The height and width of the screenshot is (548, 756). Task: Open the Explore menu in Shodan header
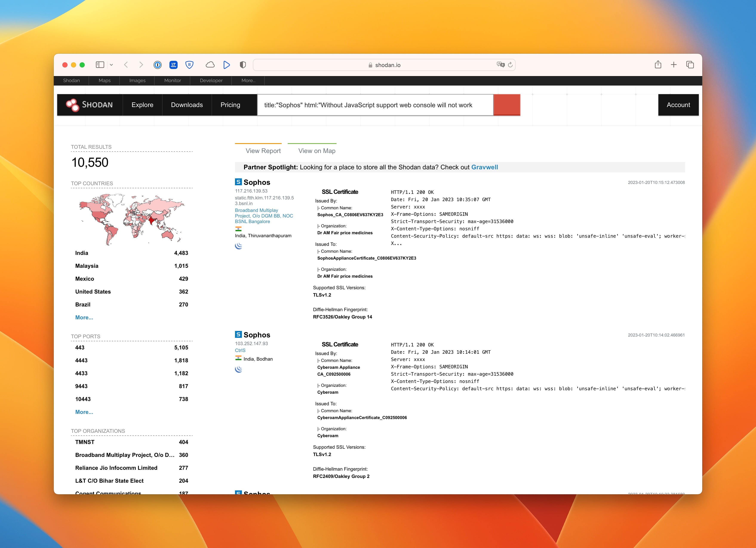point(142,105)
